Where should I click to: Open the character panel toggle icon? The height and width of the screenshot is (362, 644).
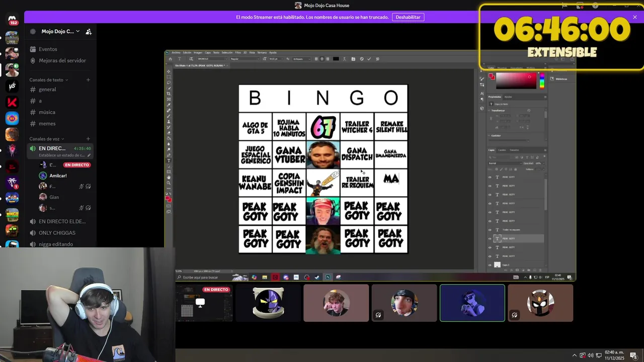coord(353,59)
